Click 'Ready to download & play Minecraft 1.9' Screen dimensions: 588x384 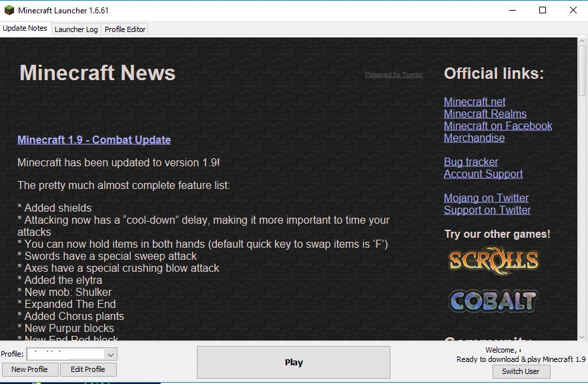(521, 359)
